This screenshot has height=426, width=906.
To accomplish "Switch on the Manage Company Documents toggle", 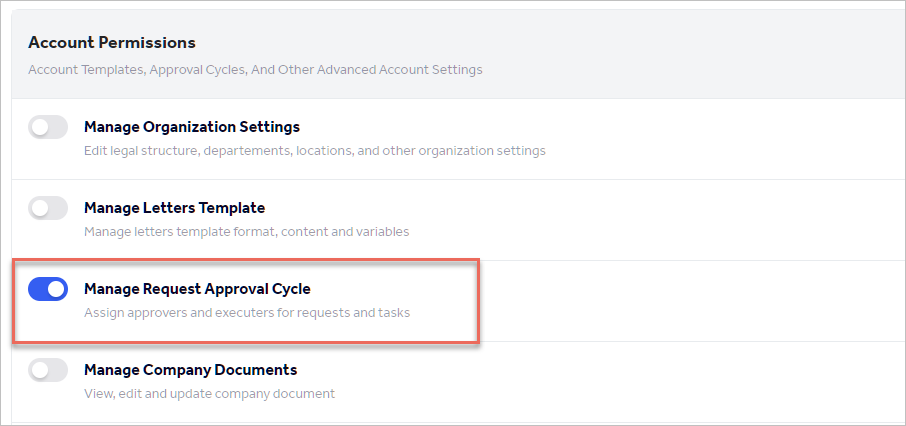I will pos(48,370).
